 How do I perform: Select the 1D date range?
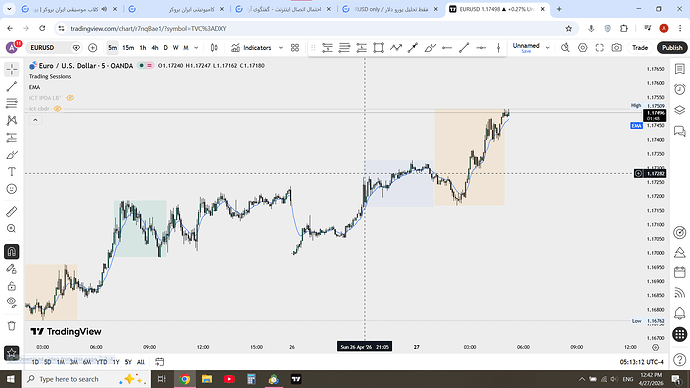[35, 362]
